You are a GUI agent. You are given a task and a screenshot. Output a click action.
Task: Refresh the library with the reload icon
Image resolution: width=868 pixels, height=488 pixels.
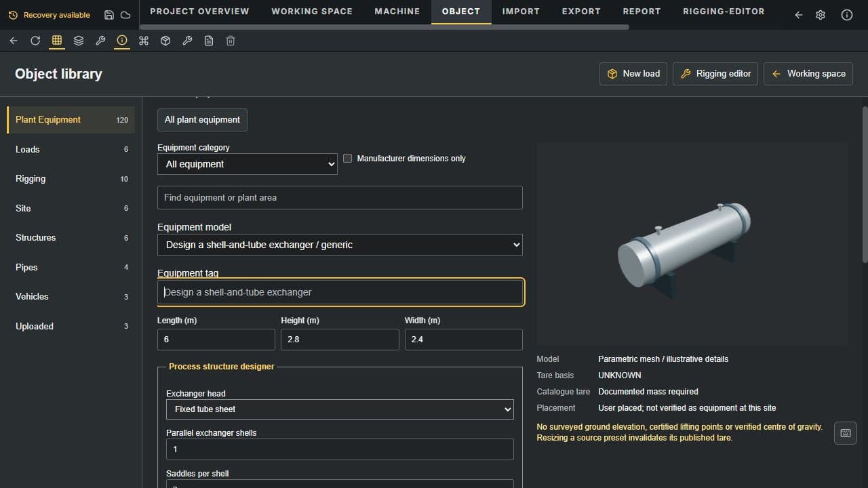point(35,41)
